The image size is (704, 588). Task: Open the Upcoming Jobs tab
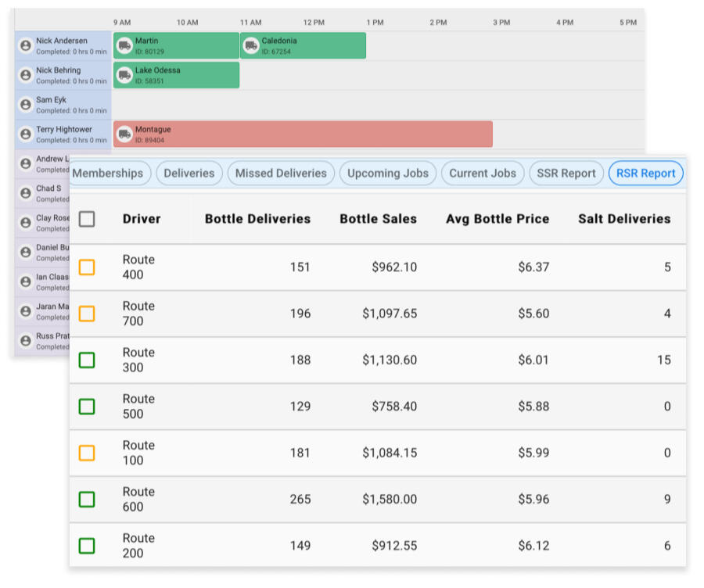click(x=388, y=174)
